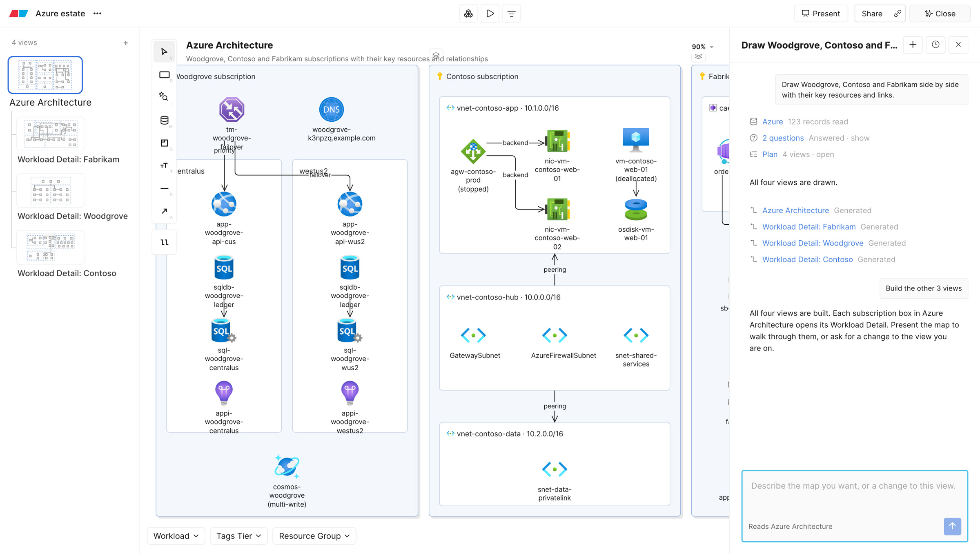Click the Close button in top right
980x554 pixels.
[x=940, y=13]
